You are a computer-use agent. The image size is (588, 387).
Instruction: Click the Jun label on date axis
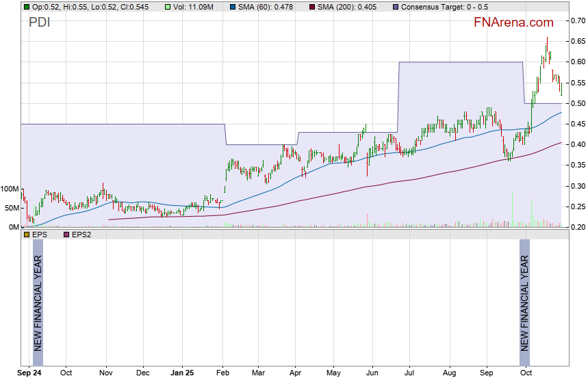pyautogui.click(x=373, y=374)
